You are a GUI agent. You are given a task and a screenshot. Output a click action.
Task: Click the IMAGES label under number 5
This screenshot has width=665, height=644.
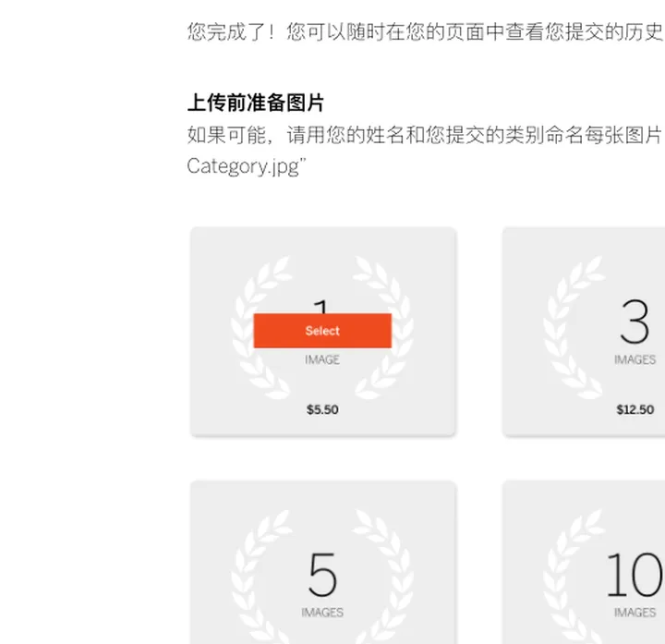pos(322,613)
